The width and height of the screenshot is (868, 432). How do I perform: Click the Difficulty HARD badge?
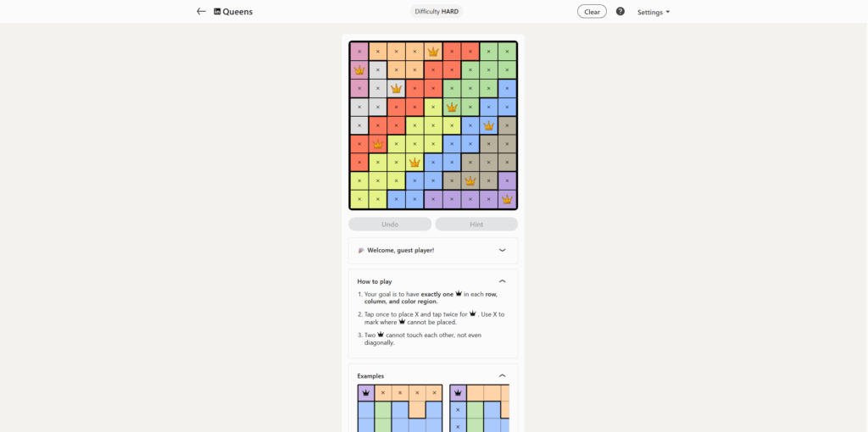pos(437,12)
